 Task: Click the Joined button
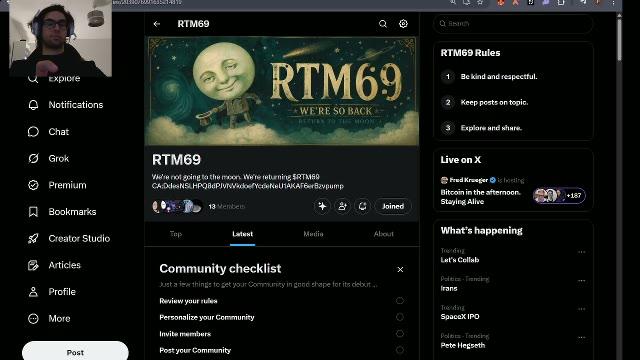click(x=393, y=206)
